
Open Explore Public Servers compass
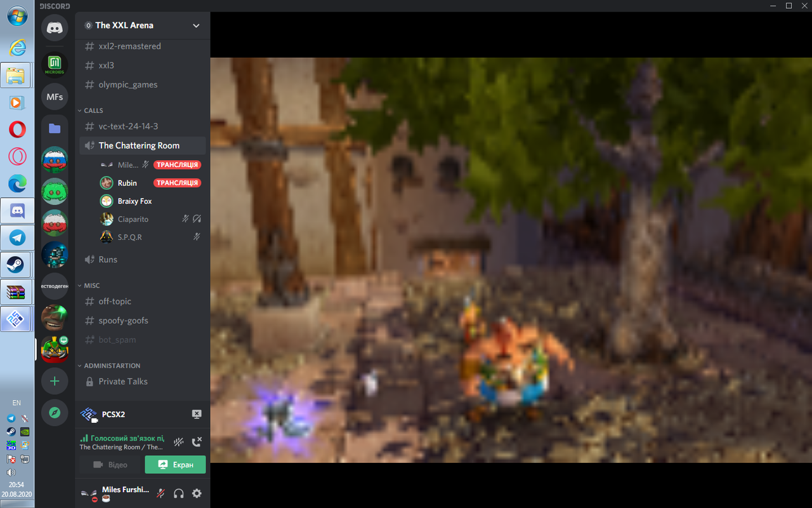point(55,413)
